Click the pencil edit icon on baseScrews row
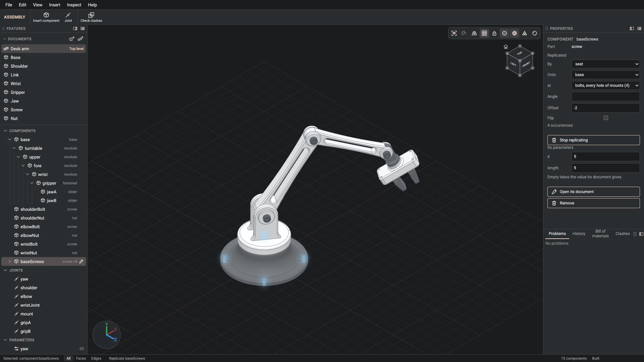Viewport: 644px width, 362px height. click(x=81, y=261)
